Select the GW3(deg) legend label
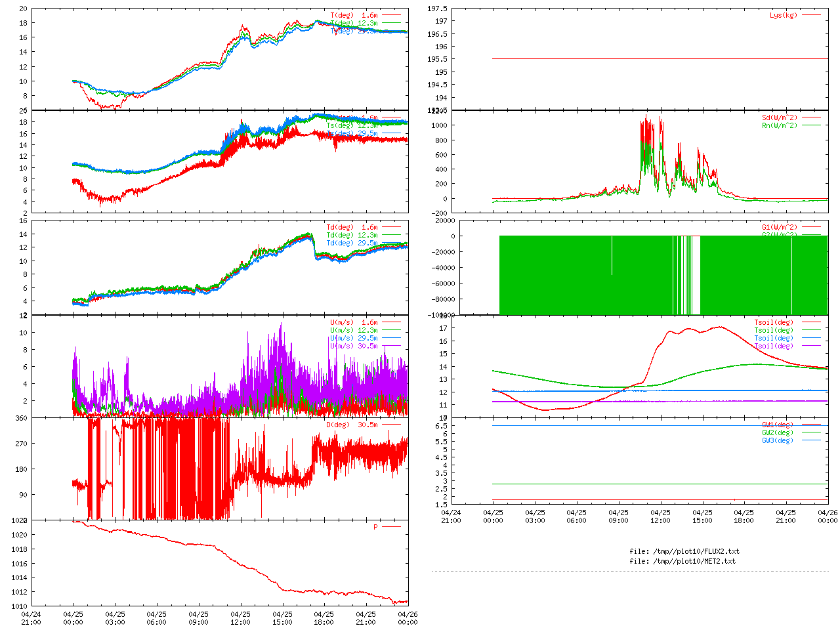 click(x=777, y=440)
